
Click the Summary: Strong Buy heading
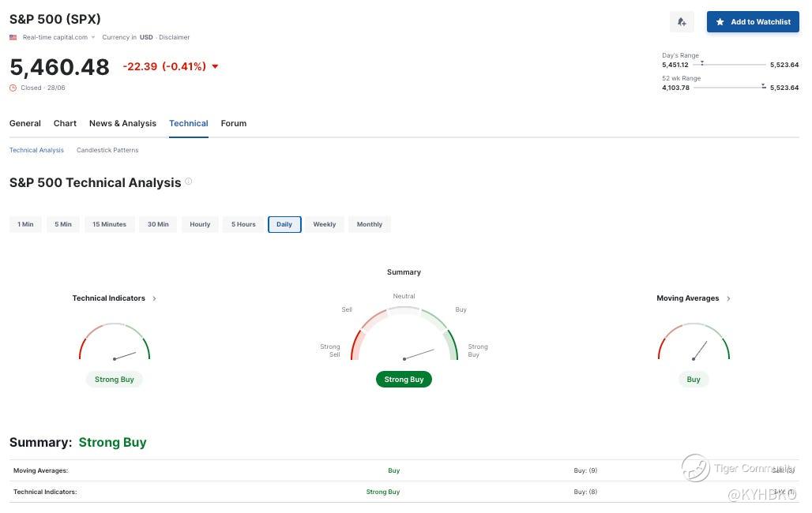tap(77, 442)
